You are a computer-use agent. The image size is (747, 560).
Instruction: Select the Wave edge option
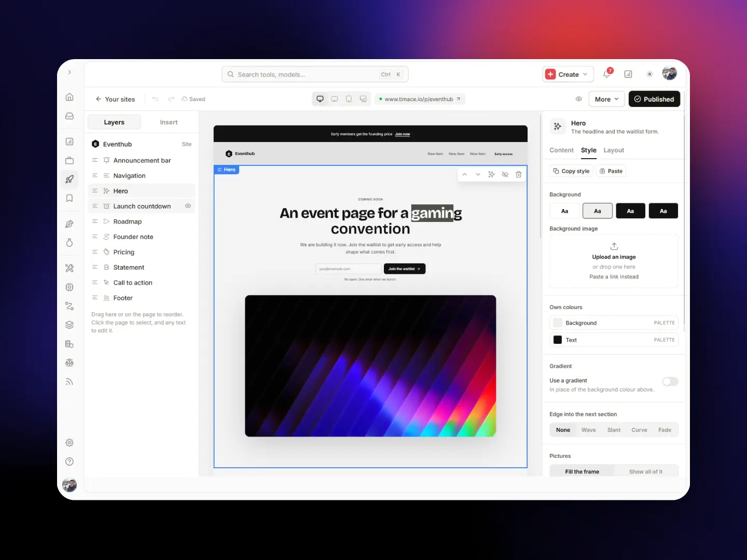[588, 430]
